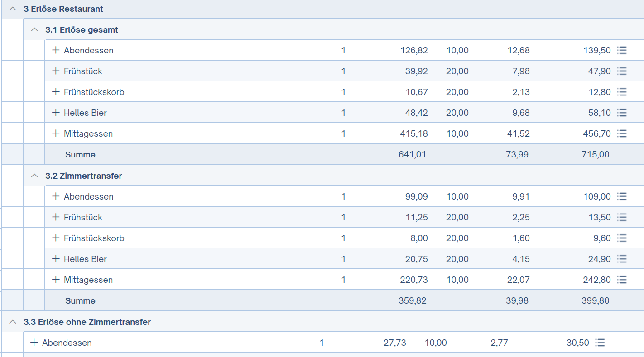The width and height of the screenshot is (644, 357).
Task: Open list menu icon for Abendessen 139,50 row
Action: pyautogui.click(x=622, y=50)
